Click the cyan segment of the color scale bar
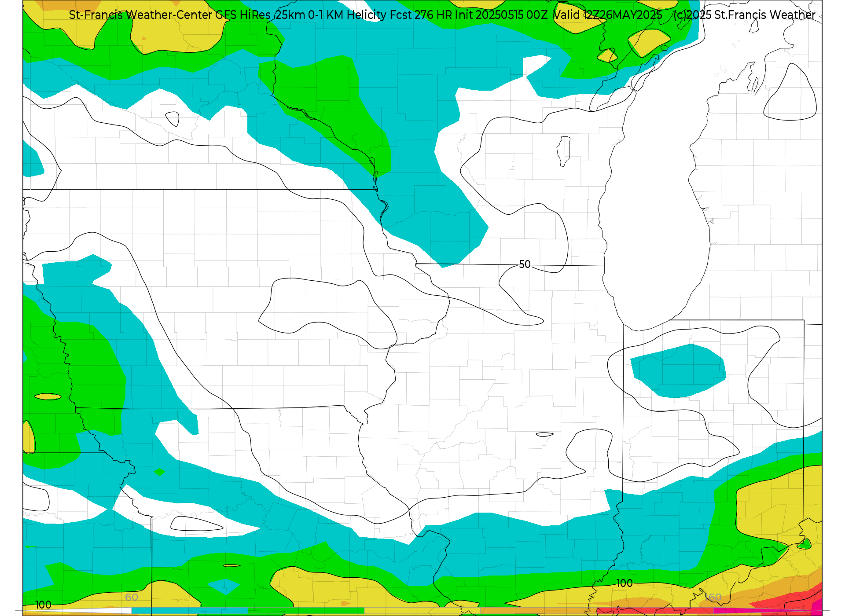845x616 pixels. pos(190,610)
